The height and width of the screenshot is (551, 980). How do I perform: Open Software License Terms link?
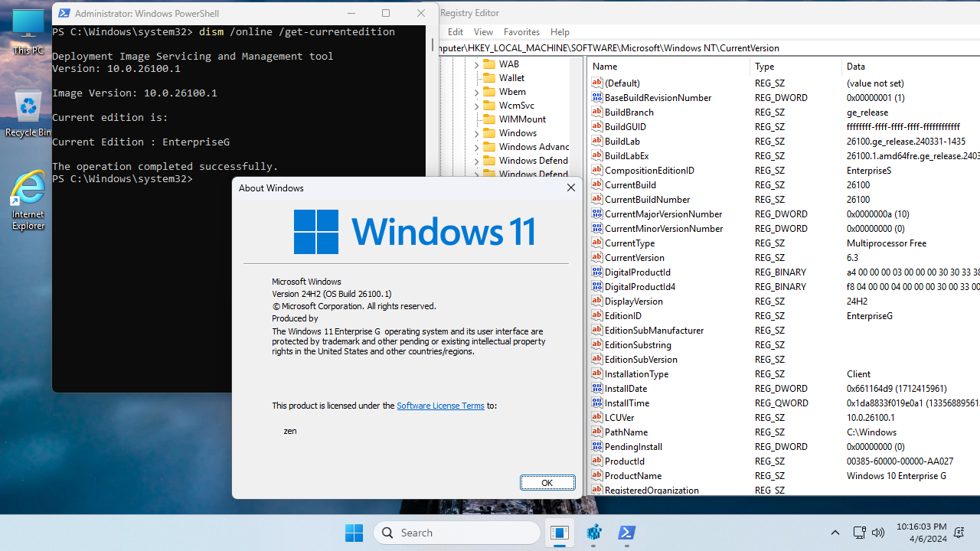pyautogui.click(x=440, y=406)
